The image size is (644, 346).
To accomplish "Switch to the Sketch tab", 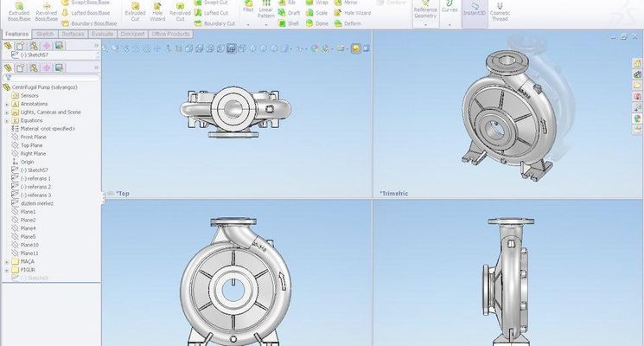I will 45,34.
